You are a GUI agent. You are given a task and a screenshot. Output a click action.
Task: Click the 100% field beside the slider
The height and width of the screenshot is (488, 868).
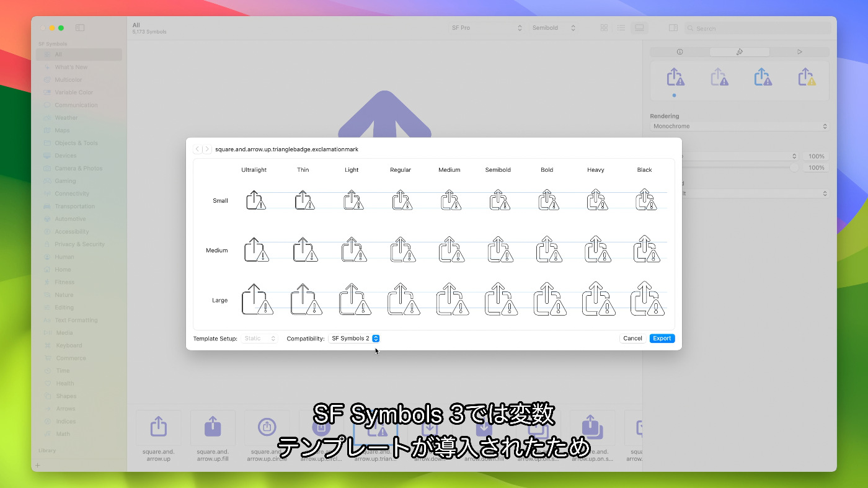[816, 167]
